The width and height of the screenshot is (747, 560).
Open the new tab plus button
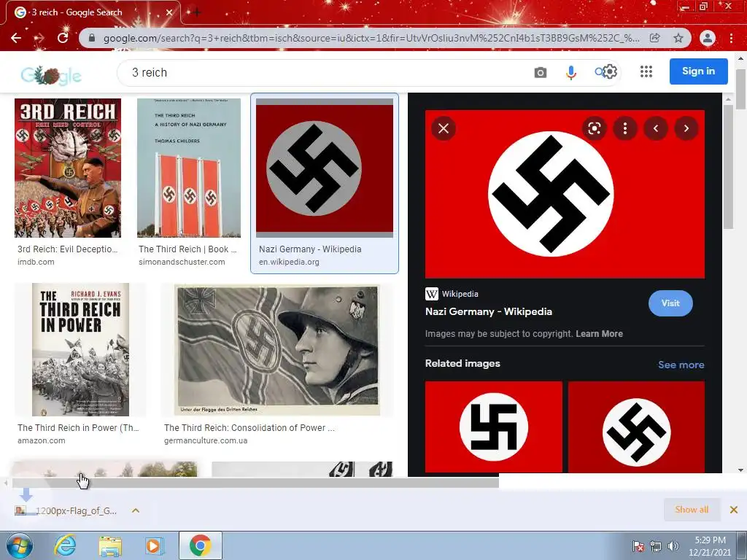click(x=196, y=12)
